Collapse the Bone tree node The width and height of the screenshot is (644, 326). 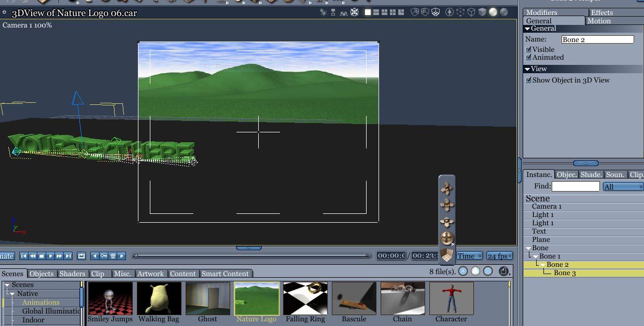(528, 248)
